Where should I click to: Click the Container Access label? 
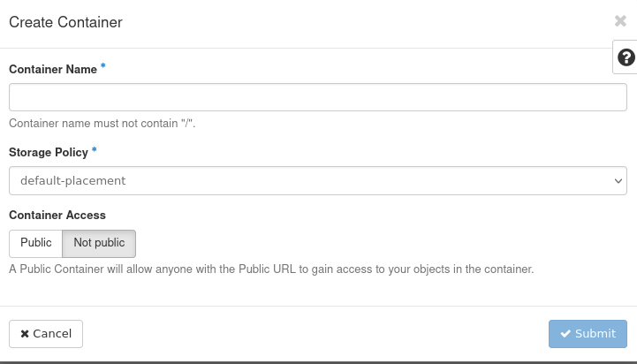[x=57, y=215]
